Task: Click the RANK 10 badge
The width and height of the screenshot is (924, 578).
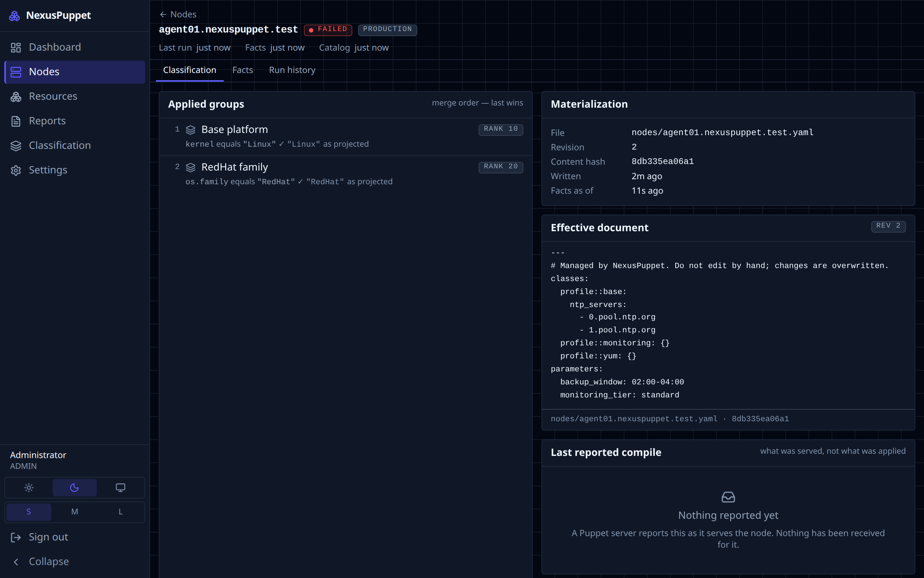Action: [x=501, y=129]
